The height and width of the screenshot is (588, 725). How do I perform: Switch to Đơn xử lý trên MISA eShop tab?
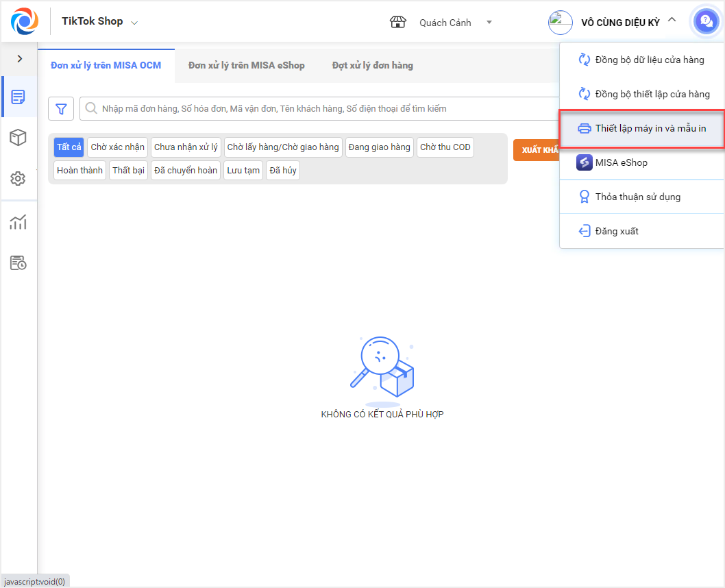pos(247,66)
